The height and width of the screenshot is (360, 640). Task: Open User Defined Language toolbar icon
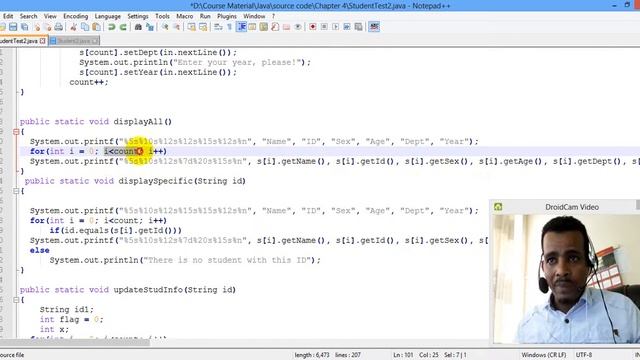(252, 27)
